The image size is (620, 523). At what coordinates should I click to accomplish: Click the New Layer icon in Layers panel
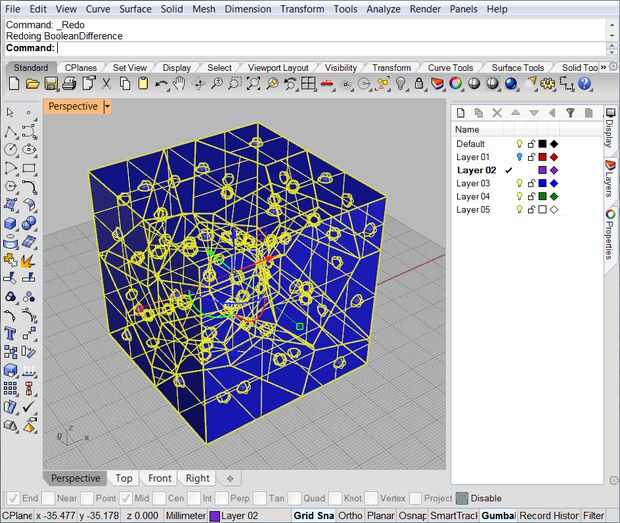tap(461, 113)
